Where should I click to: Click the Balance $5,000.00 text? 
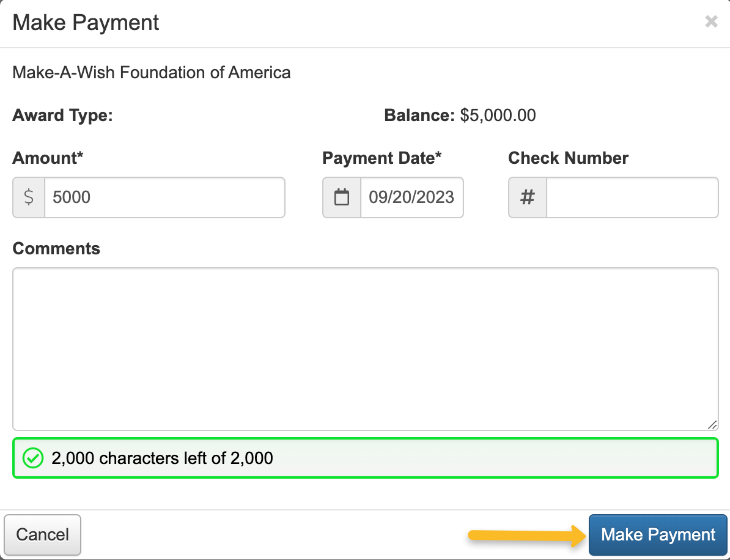pyautogui.click(x=459, y=115)
